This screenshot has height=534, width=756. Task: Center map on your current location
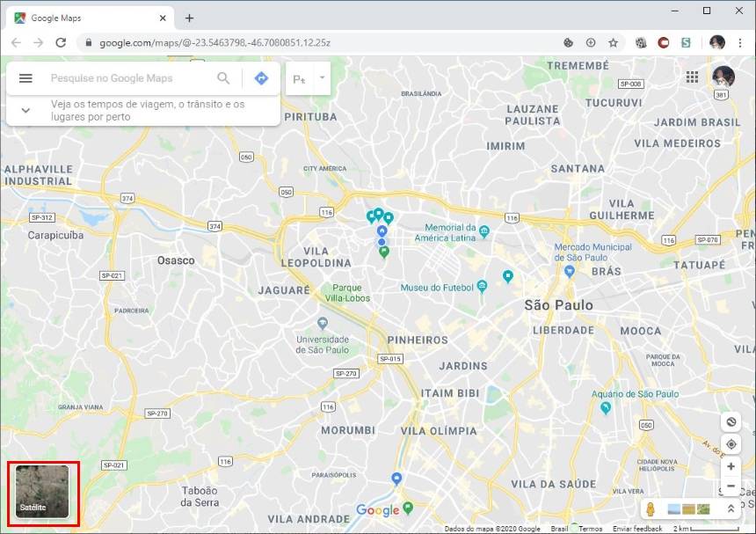731,444
